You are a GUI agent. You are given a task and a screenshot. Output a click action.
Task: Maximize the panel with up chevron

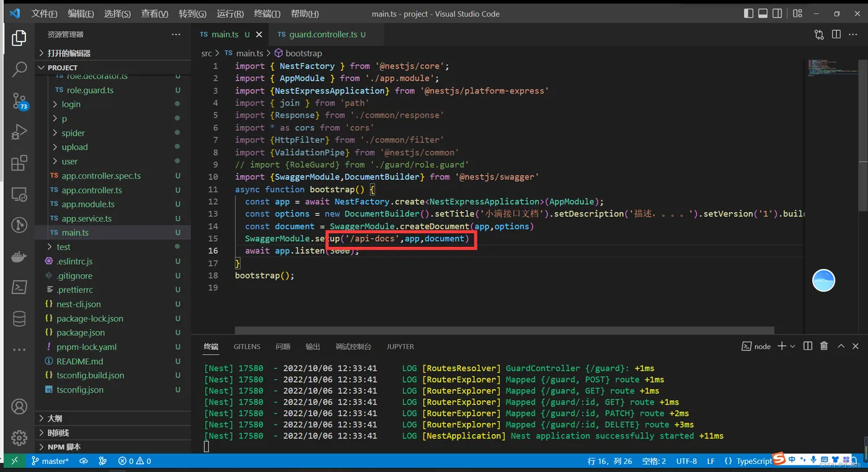pyautogui.click(x=841, y=346)
